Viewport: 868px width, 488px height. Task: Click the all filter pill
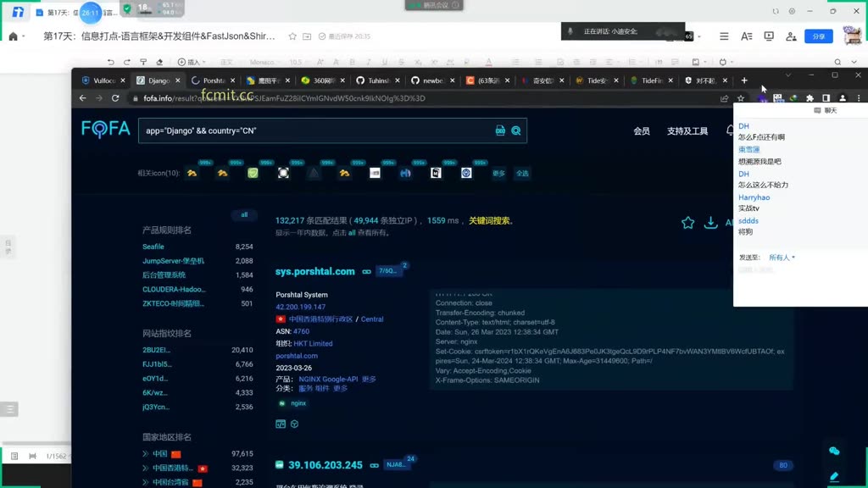pos(244,214)
